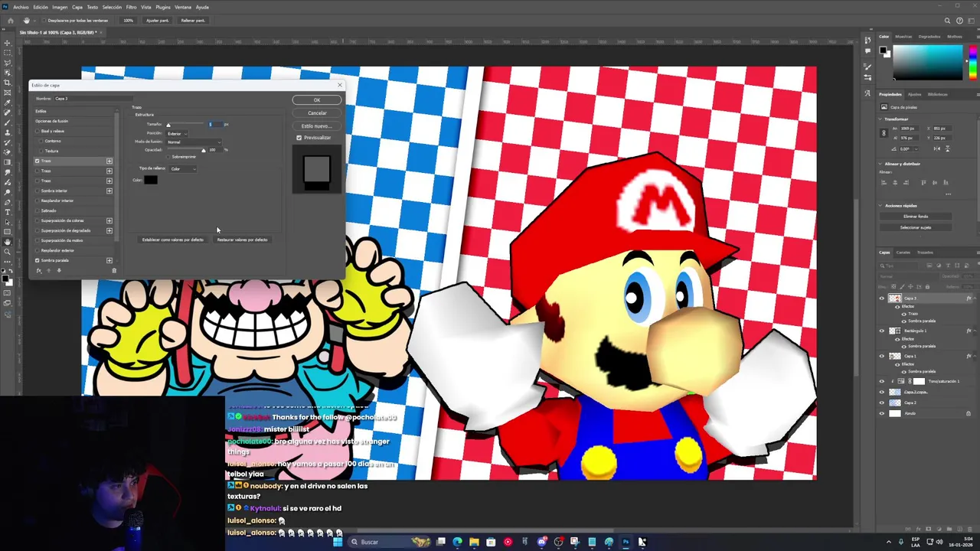Click the Home icon in options bar
Screen dimensions: 980x551
pyautogui.click(x=10, y=21)
